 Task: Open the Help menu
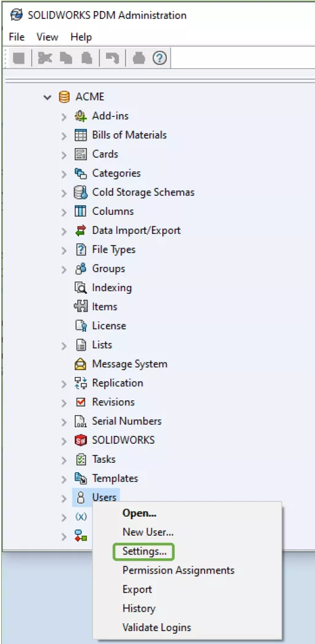point(81,37)
